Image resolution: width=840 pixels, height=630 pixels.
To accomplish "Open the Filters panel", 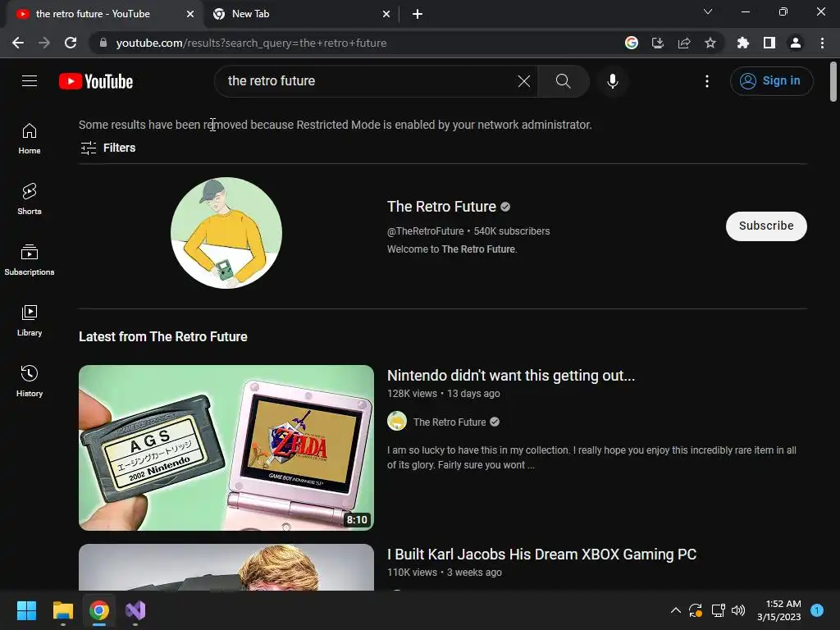I will 107,148.
